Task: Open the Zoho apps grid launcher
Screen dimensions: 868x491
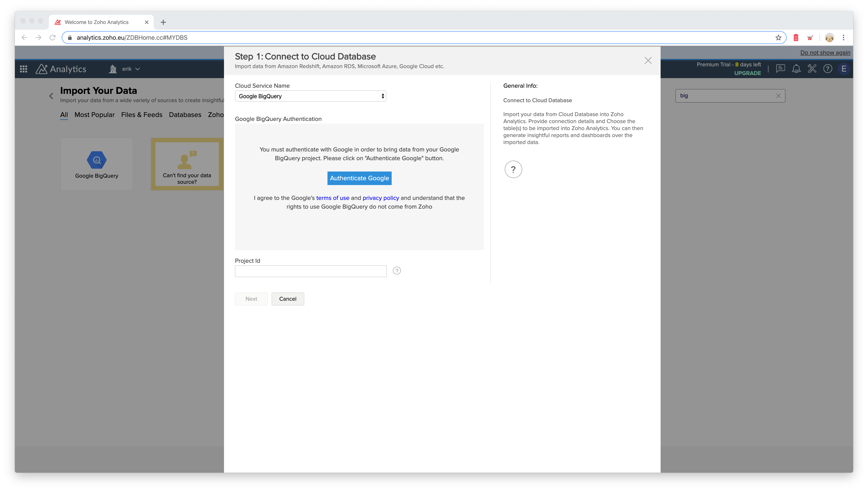Action: (23, 69)
